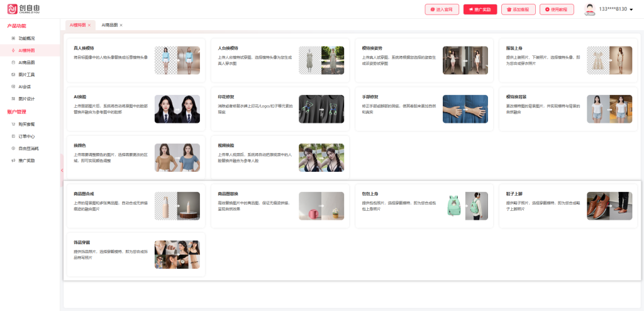
Task: Expand the account dropdown arrow beside 133****8130
Action: tap(631, 9)
